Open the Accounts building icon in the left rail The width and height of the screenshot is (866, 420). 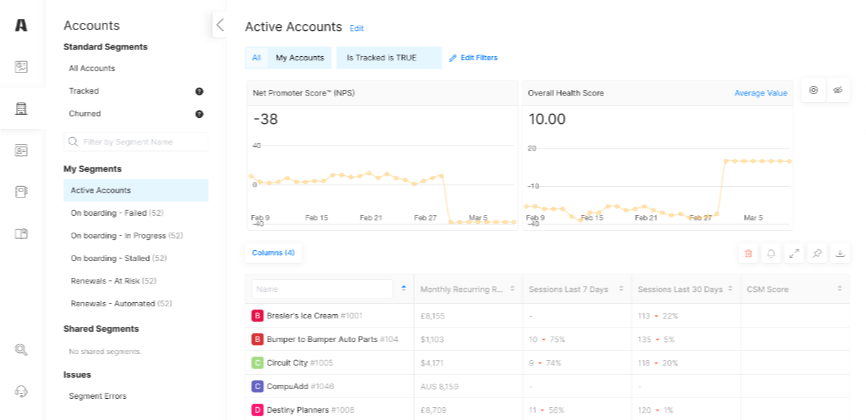[x=21, y=108]
